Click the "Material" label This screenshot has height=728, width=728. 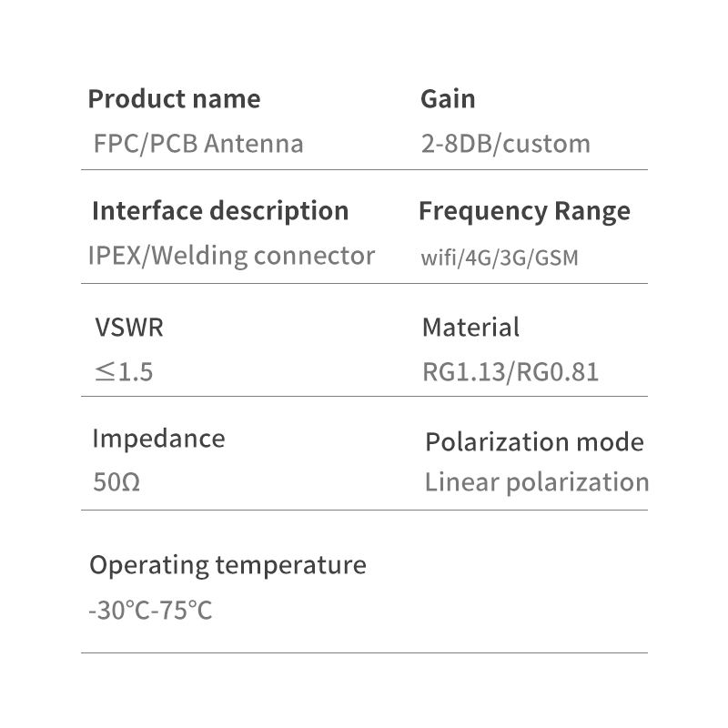coord(470,328)
